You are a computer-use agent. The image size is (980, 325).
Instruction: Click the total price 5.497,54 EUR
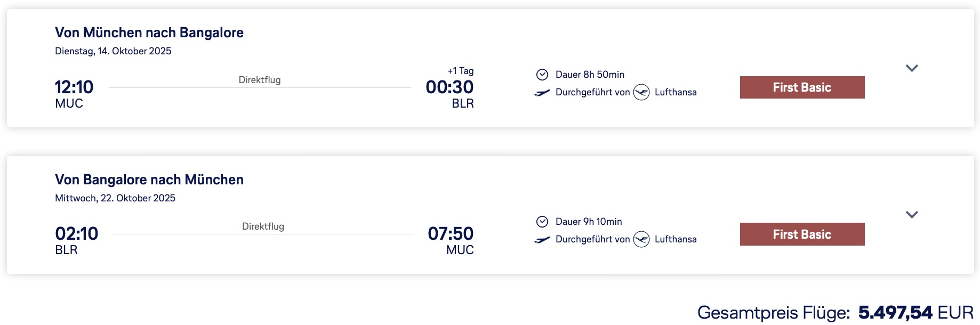click(915, 312)
